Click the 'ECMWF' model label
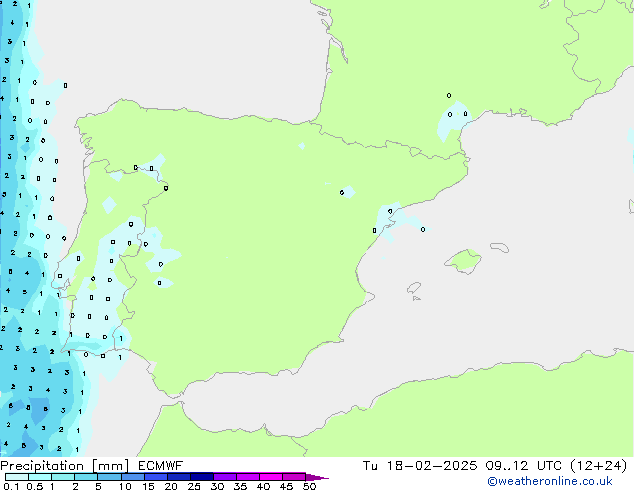Screen dimensions: 634x490 pyautogui.click(x=161, y=466)
